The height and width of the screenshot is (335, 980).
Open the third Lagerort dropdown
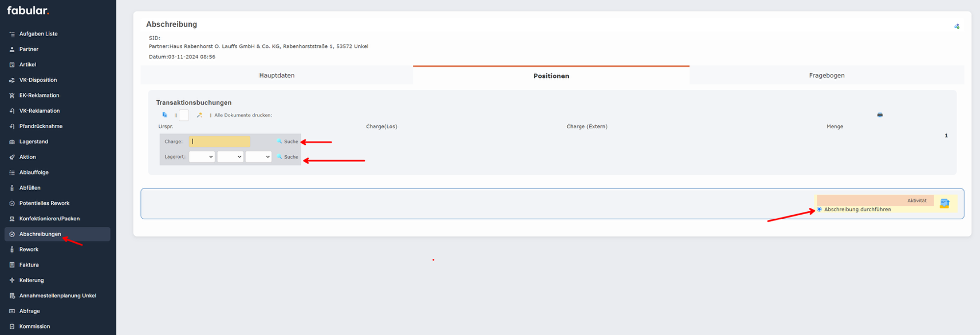tap(258, 157)
